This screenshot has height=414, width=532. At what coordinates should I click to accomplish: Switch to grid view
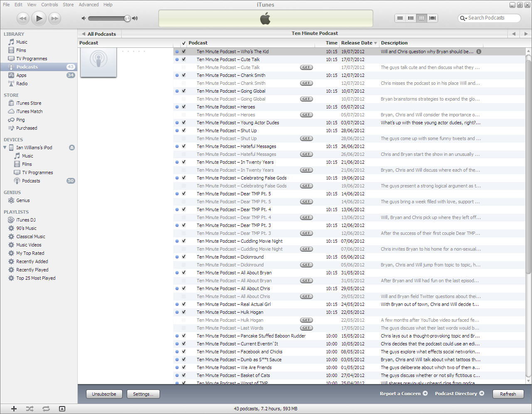[x=421, y=18]
